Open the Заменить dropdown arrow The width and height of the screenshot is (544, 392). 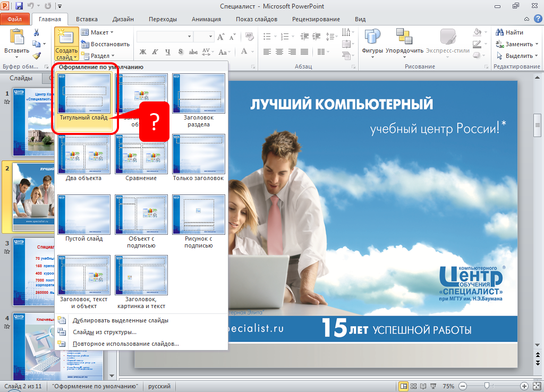[x=537, y=44]
